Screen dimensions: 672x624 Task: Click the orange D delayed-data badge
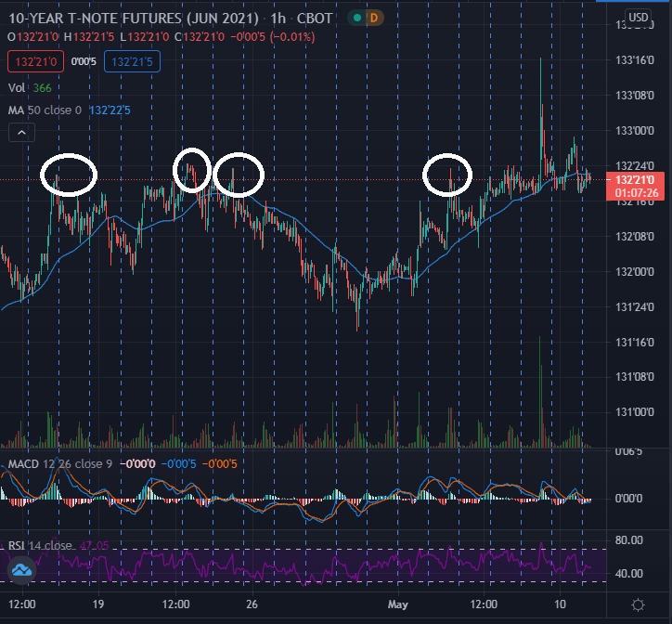(x=374, y=18)
